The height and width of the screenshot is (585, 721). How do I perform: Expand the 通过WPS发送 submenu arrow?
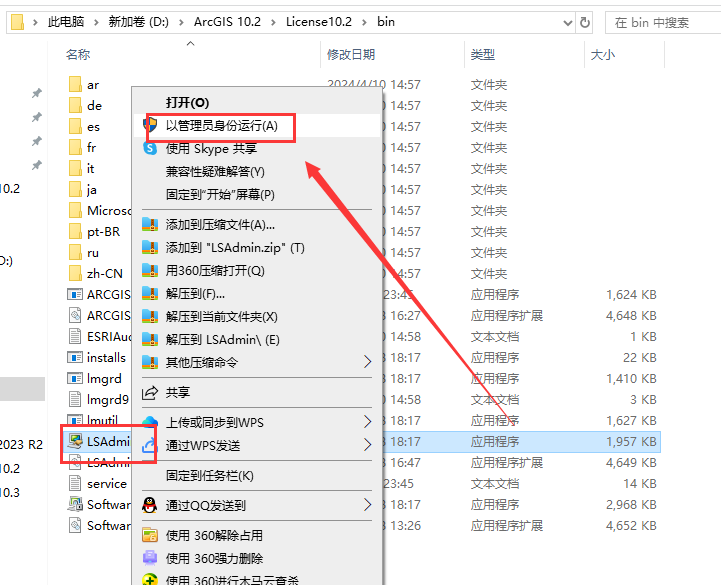coord(367,445)
